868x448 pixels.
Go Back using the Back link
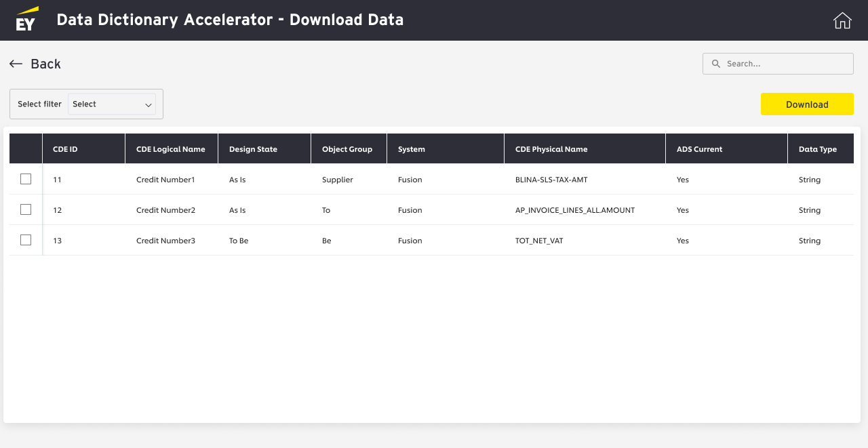[x=45, y=64]
